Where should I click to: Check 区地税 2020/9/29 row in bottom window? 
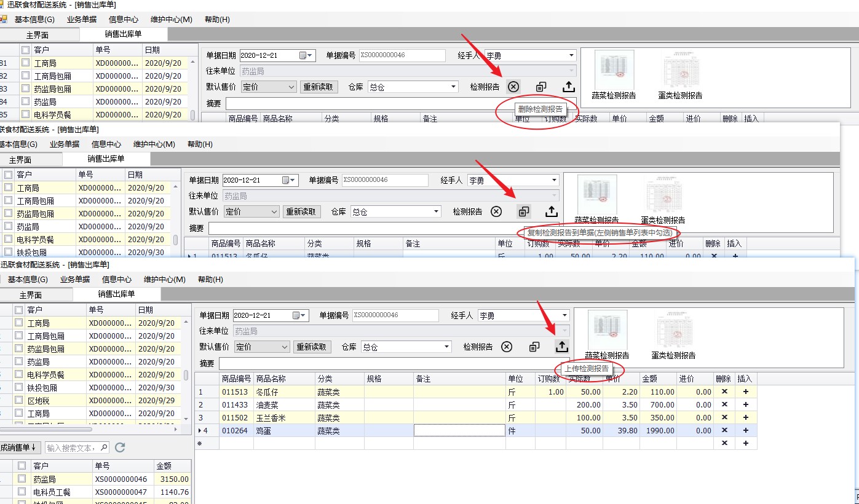point(18,401)
